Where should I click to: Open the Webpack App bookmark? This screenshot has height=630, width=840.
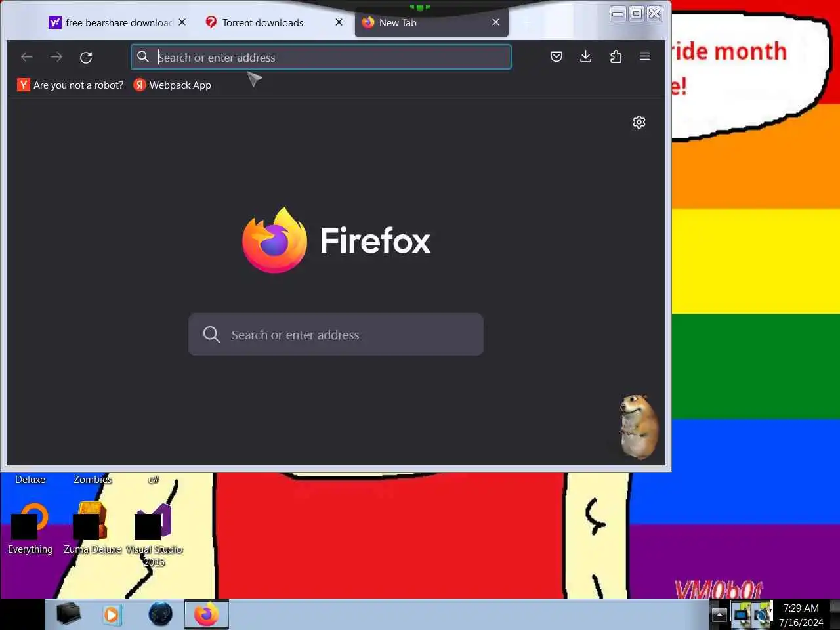click(172, 85)
